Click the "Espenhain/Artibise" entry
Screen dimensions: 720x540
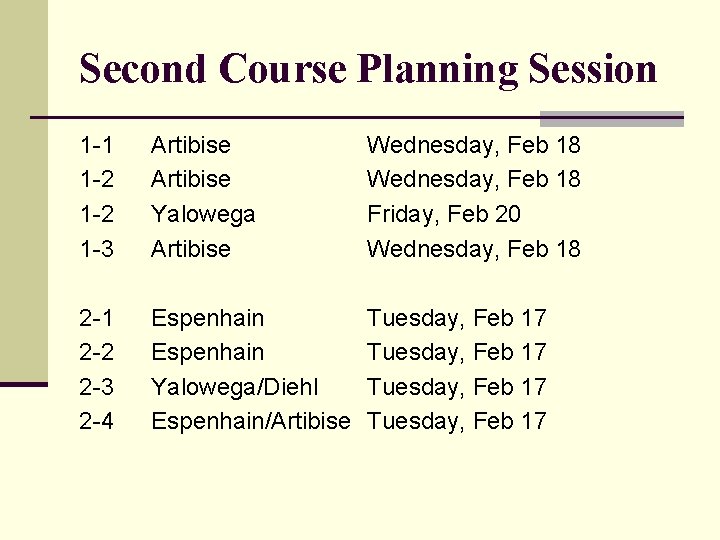coord(250,421)
